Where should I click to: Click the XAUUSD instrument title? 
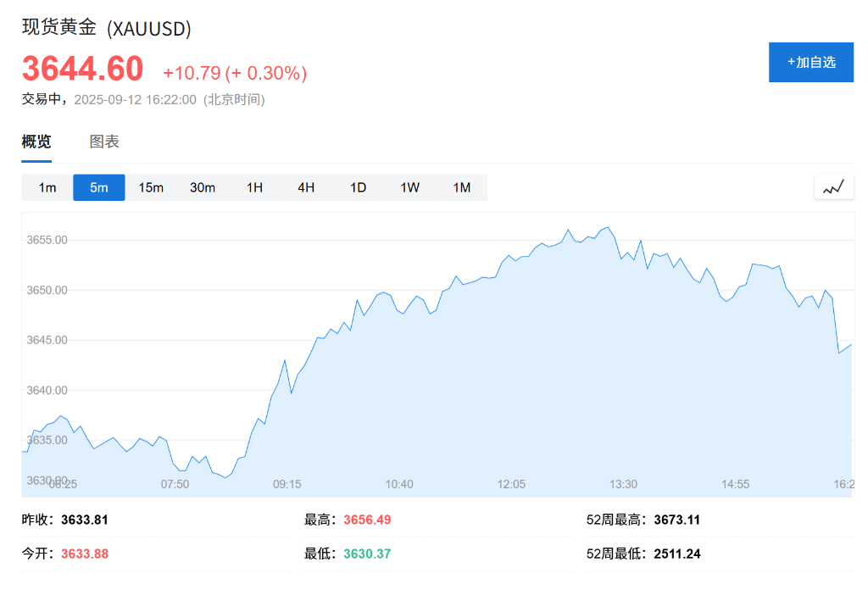pos(107,28)
